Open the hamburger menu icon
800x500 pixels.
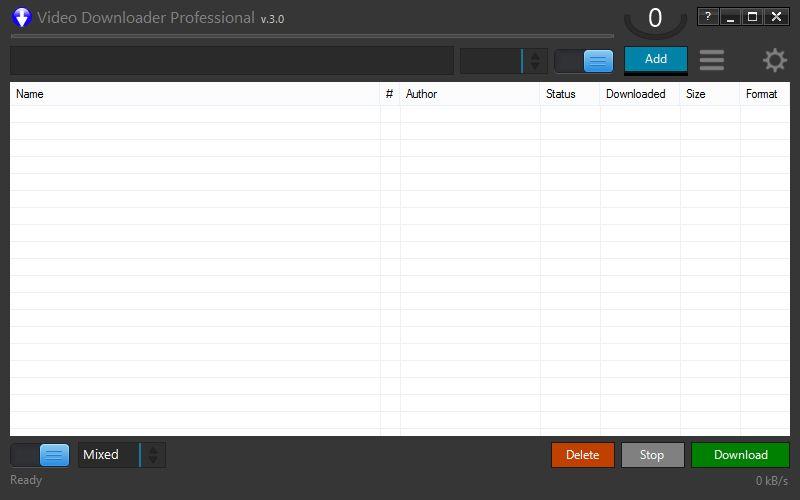click(712, 60)
